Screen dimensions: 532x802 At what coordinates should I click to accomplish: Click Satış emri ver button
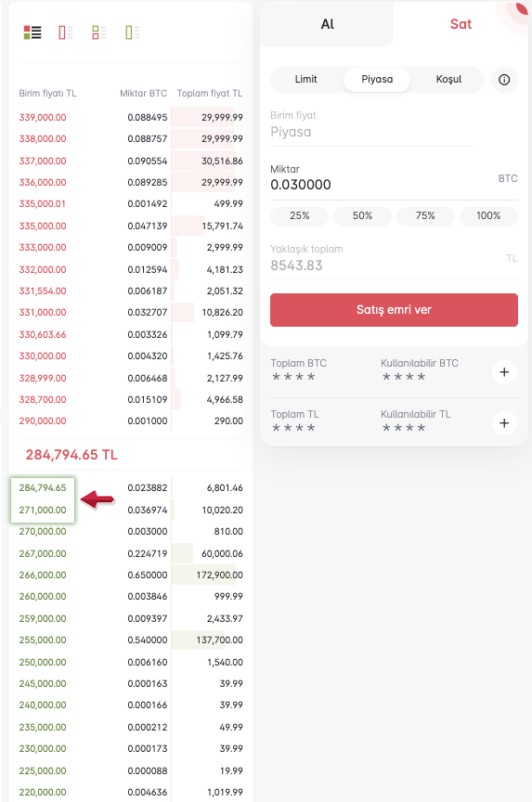[394, 309]
